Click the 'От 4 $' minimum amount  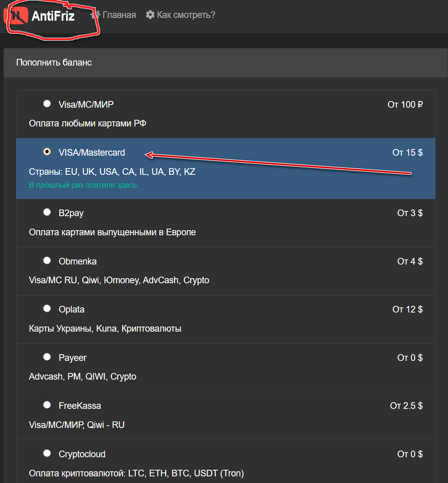pos(410,261)
